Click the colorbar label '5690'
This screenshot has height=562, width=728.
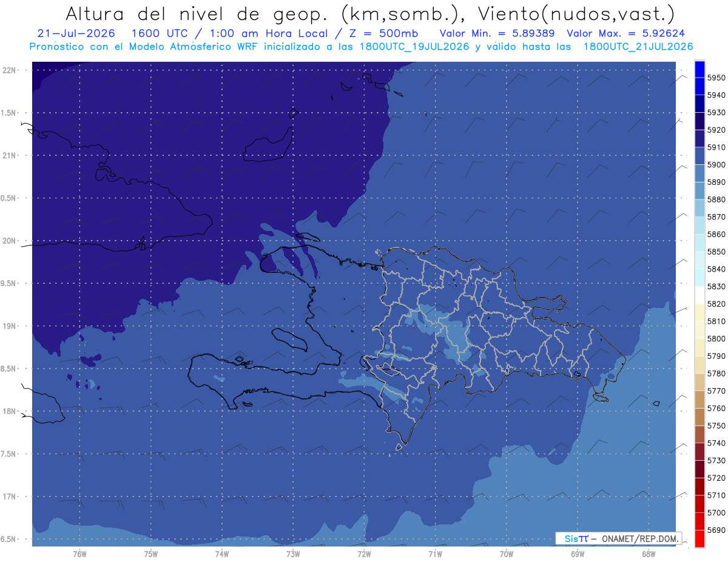[716, 530]
